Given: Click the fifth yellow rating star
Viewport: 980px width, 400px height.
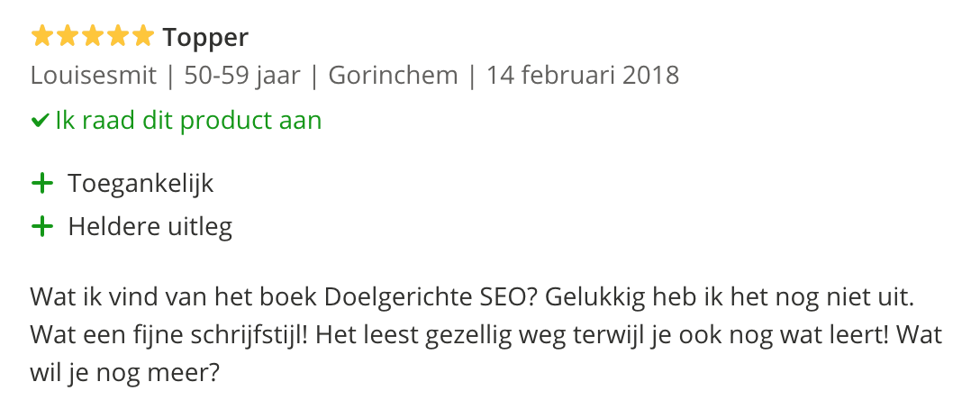Looking at the screenshot, I should pyautogui.click(x=143, y=37).
